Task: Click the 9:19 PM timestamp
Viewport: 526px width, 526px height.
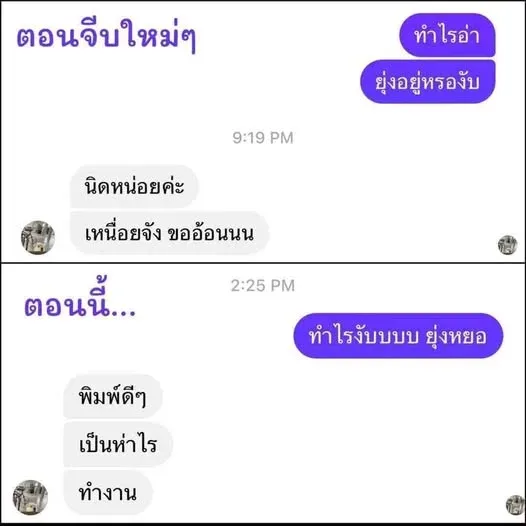Action: click(x=263, y=138)
